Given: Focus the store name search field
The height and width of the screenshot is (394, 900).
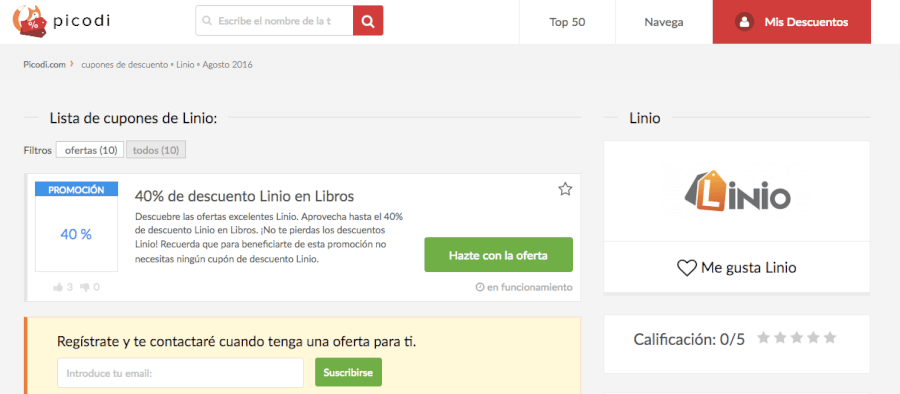Looking at the screenshot, I should [x=274, y=21].
